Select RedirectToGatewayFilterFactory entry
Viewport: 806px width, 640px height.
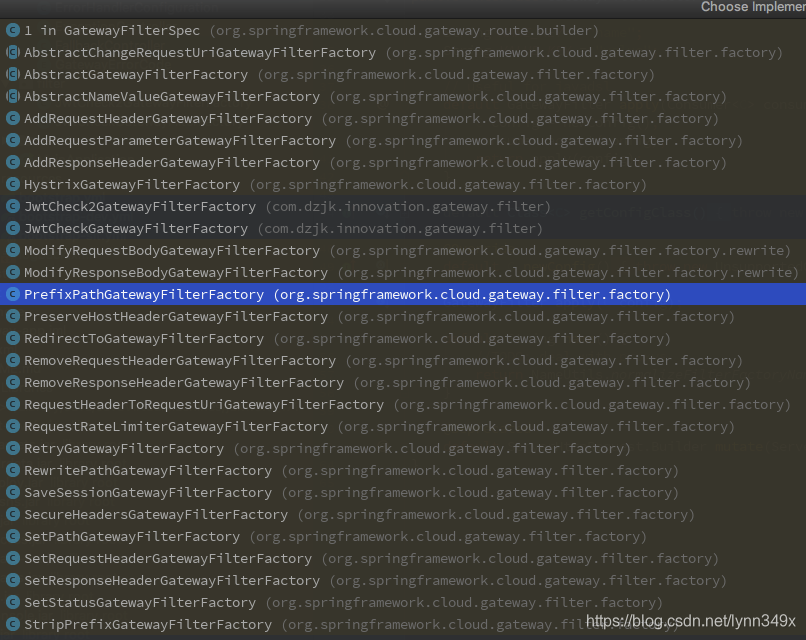(x=403, y=338)
